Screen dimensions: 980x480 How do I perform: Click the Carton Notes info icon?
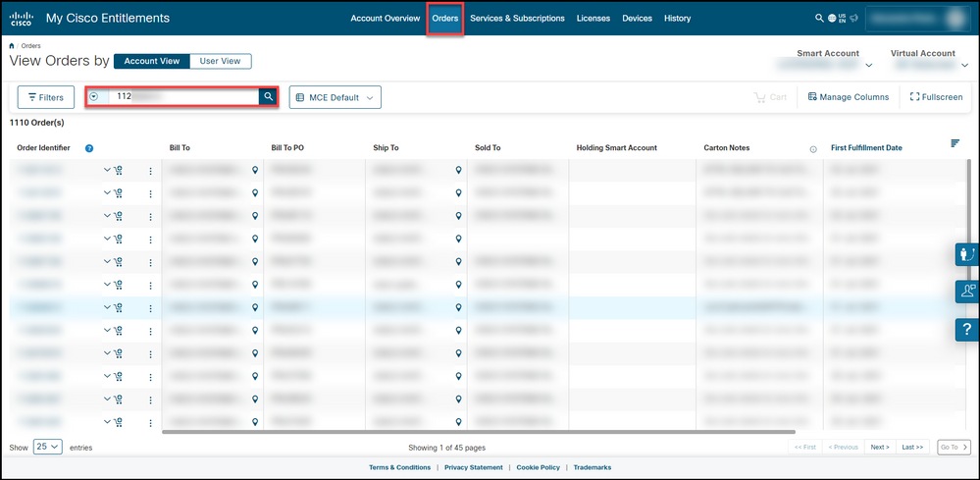coord(813,149)
